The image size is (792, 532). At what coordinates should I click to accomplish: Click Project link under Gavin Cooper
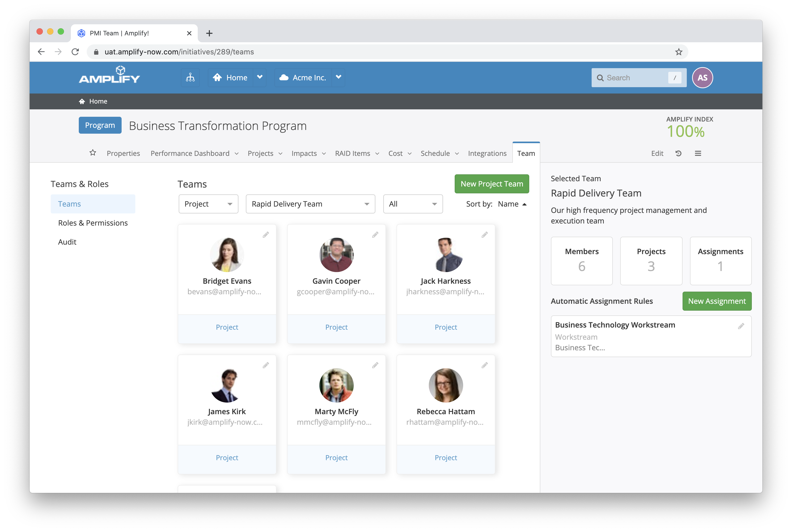(x=336, y=327)
